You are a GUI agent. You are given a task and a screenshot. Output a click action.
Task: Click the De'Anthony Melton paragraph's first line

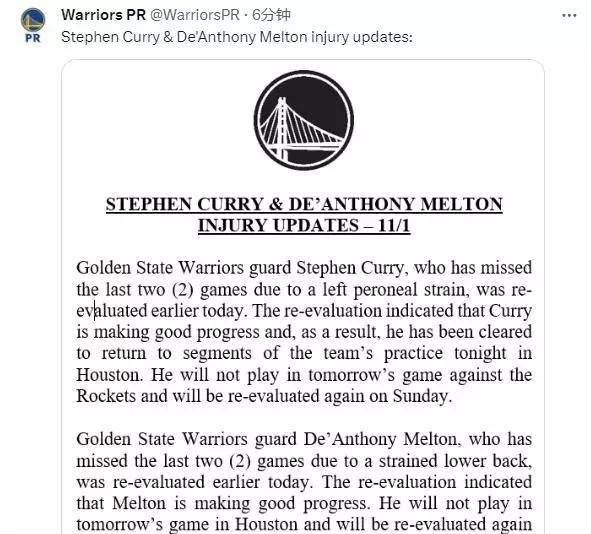tap(304, 439)
